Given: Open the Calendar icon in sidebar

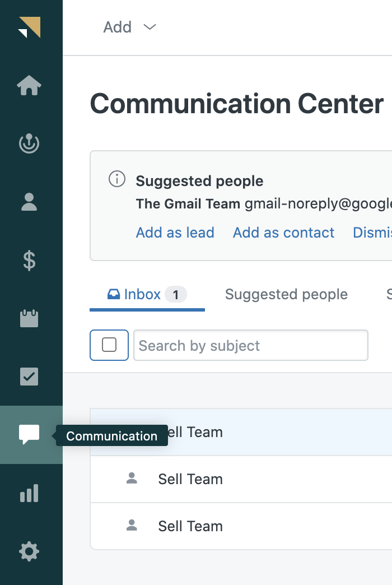Looking at the screenshot, I should click(29, 319).
